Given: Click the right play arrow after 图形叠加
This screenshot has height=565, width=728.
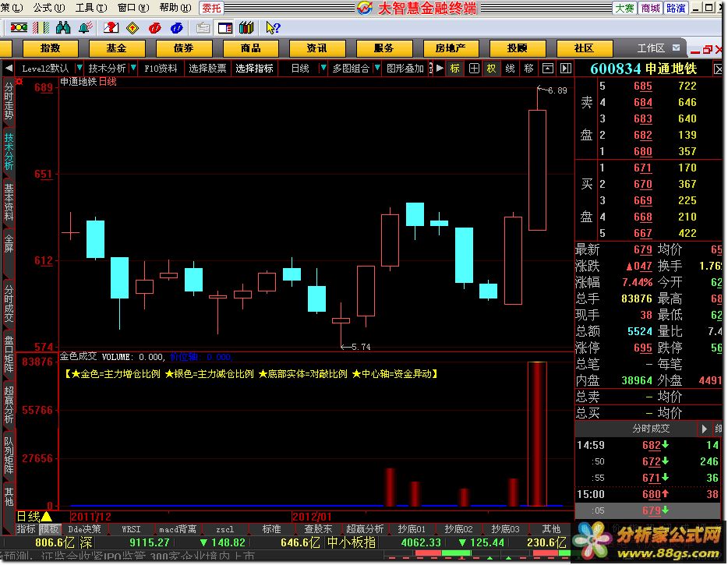Looking at the screenshot, I should pos(440,69).
